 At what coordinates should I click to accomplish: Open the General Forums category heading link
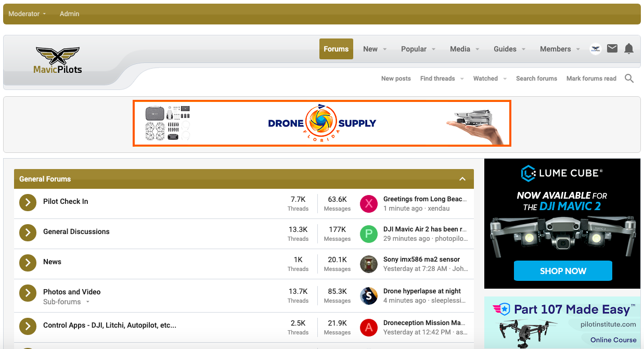coord(45,179)
